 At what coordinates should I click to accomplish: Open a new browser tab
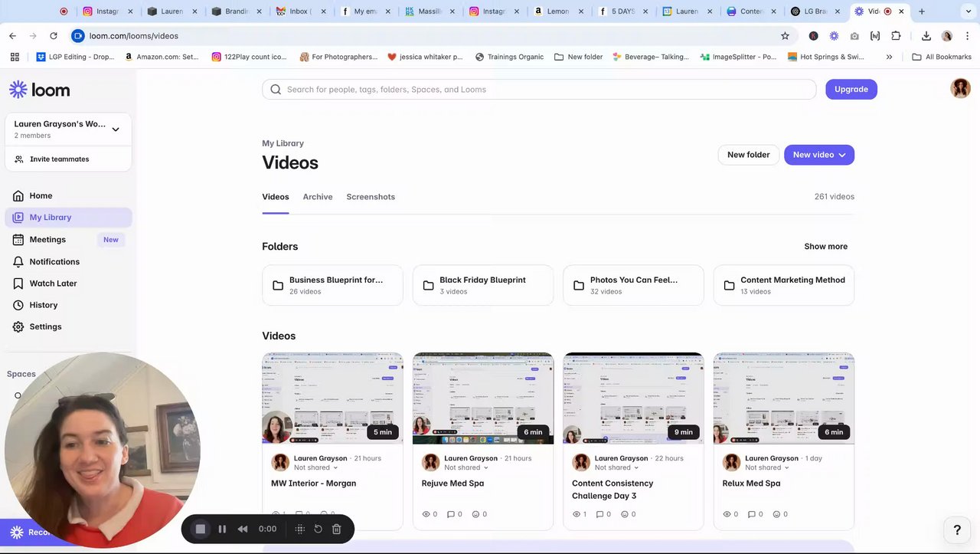(x=922, y=11)
